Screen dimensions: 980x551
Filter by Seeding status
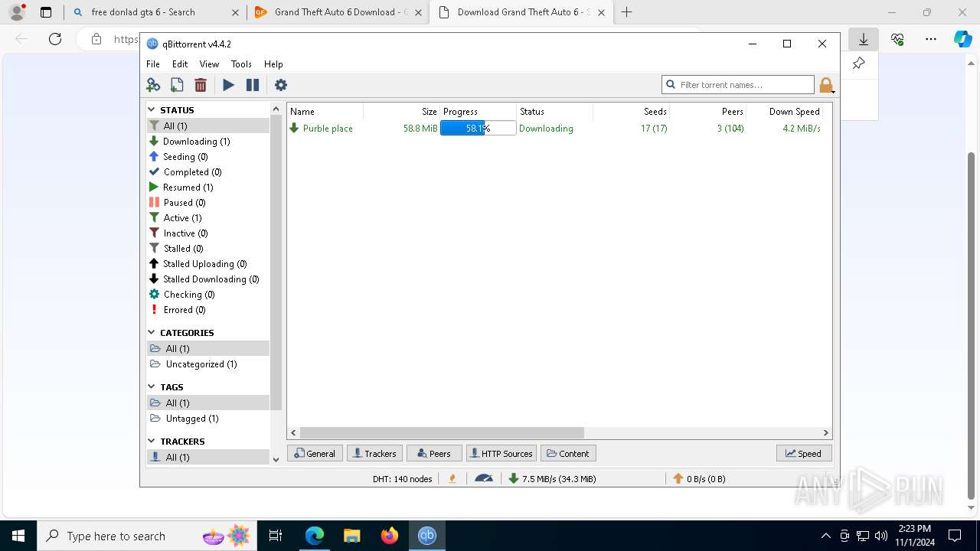(x=208, y=156)
